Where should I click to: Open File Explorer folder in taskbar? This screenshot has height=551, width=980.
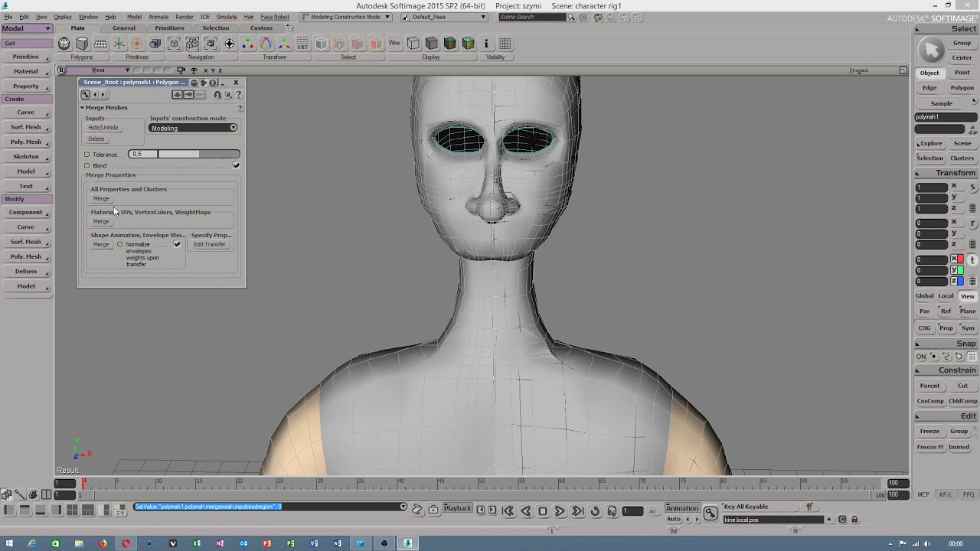pyautogui.click(x=79, y=543)
